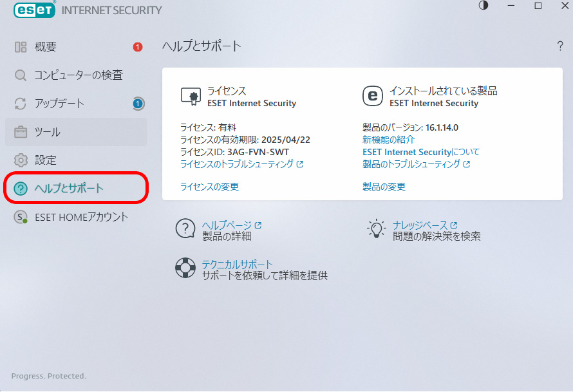573x392 pixels.
Task: Open 製品のトラブルシューティング link
Action: (411, 164)
